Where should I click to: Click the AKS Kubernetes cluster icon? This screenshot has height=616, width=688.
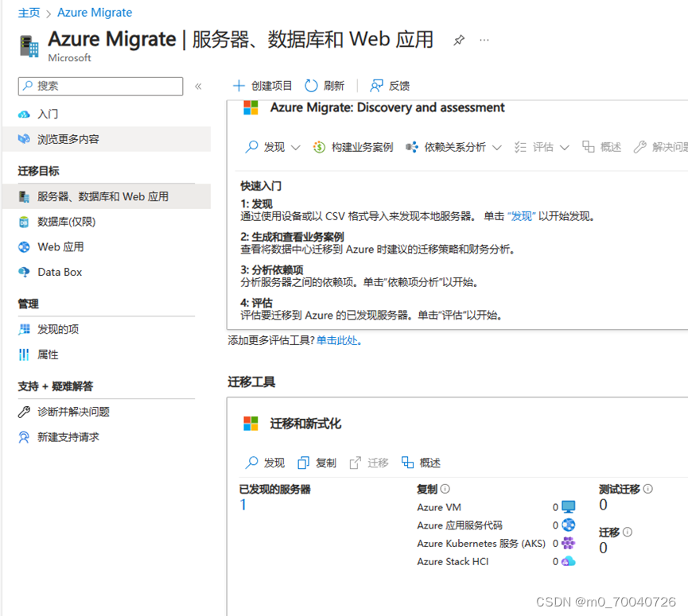coord(569,543)
